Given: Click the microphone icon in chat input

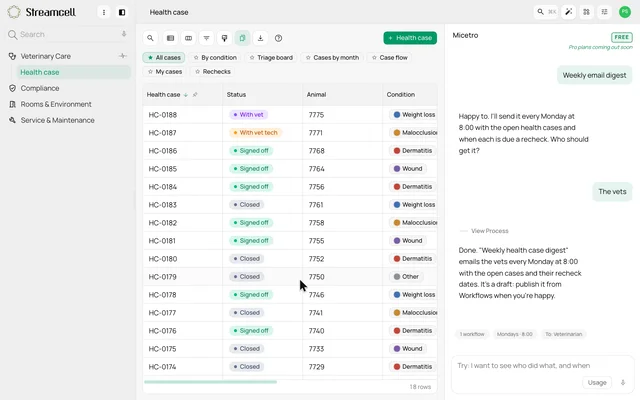Looking at the screenshot, I should (x=623, y=382).
